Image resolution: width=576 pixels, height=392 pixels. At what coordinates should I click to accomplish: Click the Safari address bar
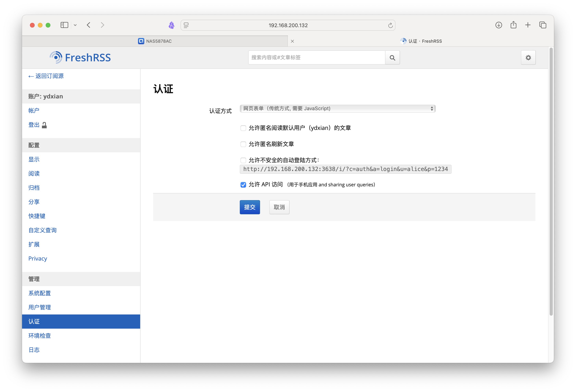[288, 25]
